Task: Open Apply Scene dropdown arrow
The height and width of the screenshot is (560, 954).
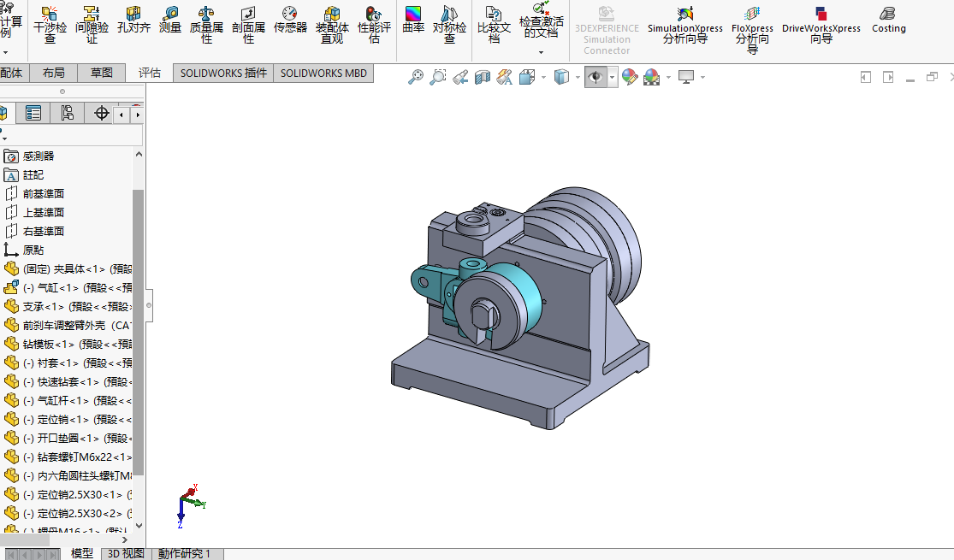Action: point(668,77)
